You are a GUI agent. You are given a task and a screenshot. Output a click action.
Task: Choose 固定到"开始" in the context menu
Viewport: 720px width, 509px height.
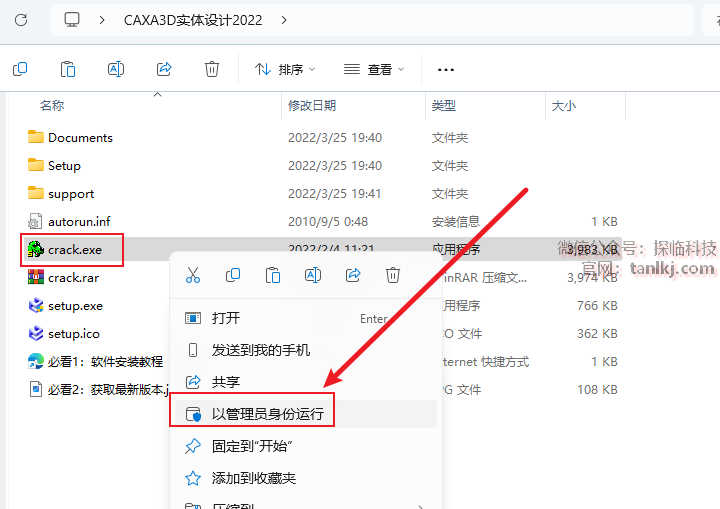click(x=304, y=447)
